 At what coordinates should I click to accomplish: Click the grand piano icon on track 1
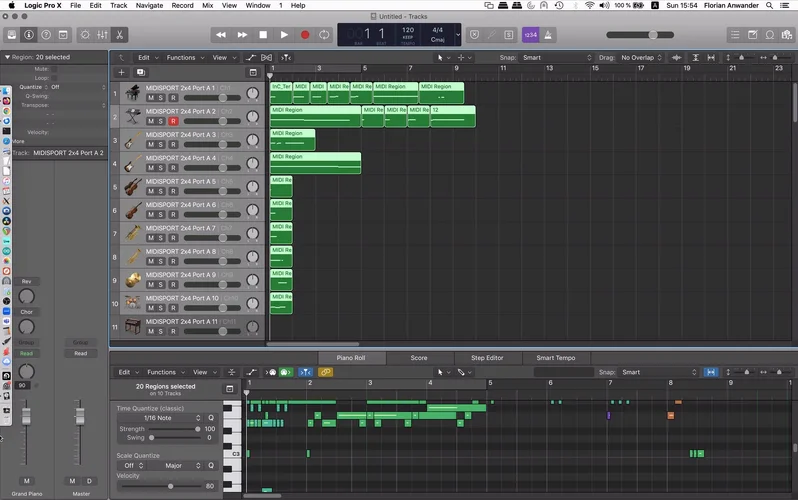pos(132,93)
